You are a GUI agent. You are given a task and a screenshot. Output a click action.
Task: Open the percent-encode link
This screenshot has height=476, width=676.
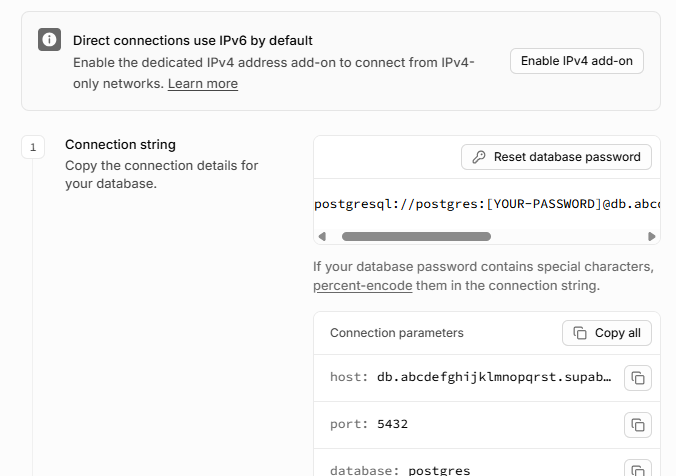363,286
